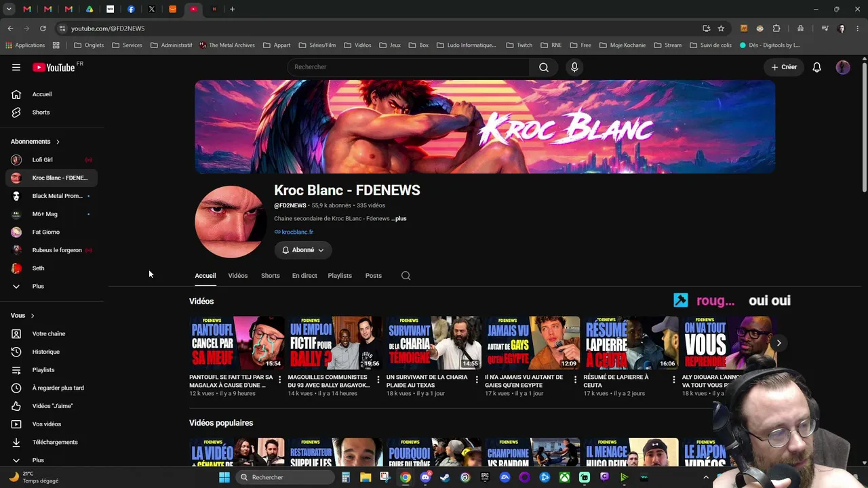Switch to the channel Playlists tab
Viewport: 868px width, 488px height.
[340, 276]
